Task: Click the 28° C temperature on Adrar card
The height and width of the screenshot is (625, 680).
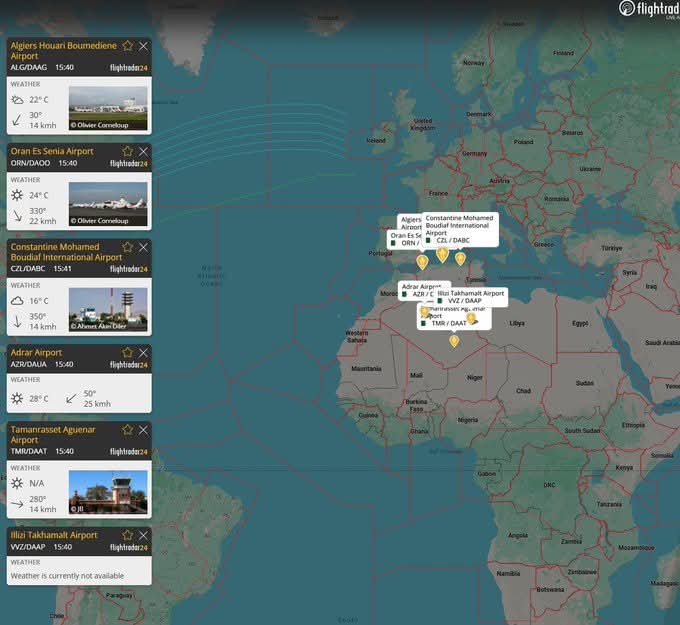Action: coord(39,399)
